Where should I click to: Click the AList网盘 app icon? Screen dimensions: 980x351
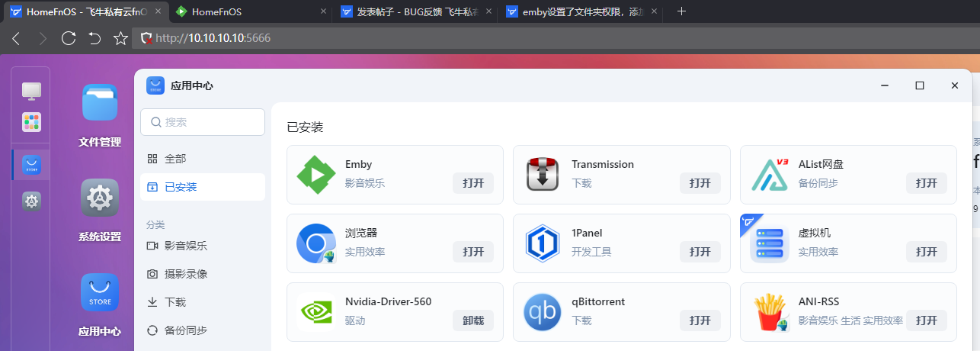(x=769, y=175)
